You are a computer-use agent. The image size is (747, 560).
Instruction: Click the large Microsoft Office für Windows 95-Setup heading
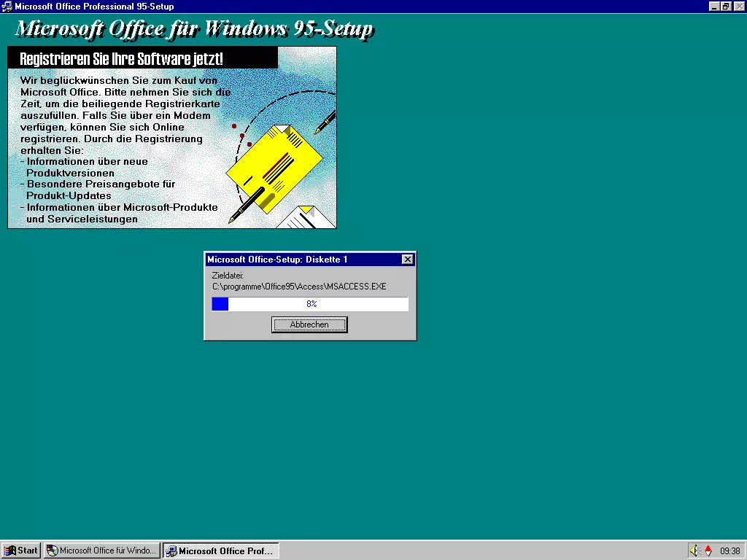(194, 29)
